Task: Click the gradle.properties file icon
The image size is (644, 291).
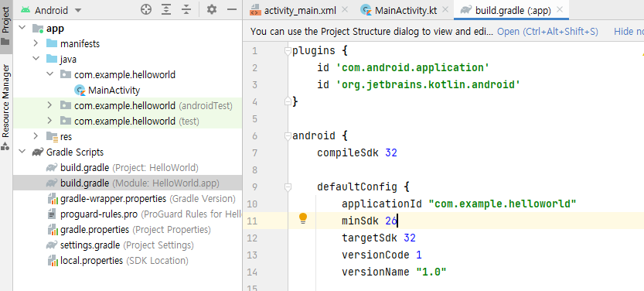Action: [x=53, y=230]
